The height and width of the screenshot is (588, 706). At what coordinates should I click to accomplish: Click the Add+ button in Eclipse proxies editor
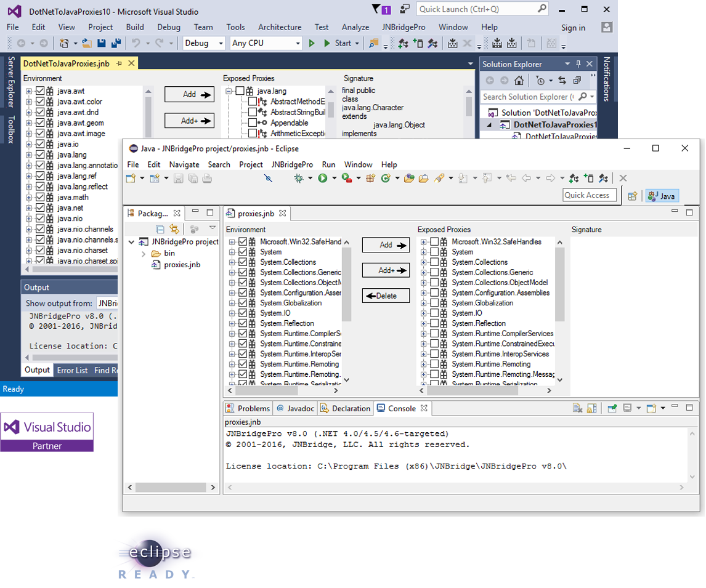click(386, 270)
